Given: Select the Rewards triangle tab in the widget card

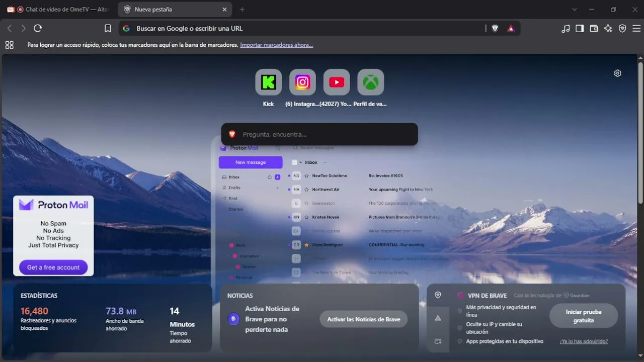Looking at the screenshot, I should pyautogui.click(x=438, y=318).
